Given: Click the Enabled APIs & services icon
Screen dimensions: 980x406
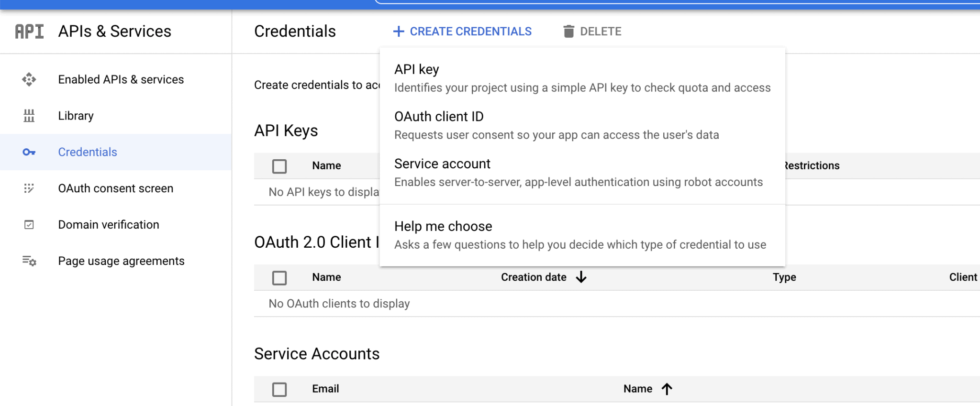Looking at the screenshot, I should click(x=29, y=79).
